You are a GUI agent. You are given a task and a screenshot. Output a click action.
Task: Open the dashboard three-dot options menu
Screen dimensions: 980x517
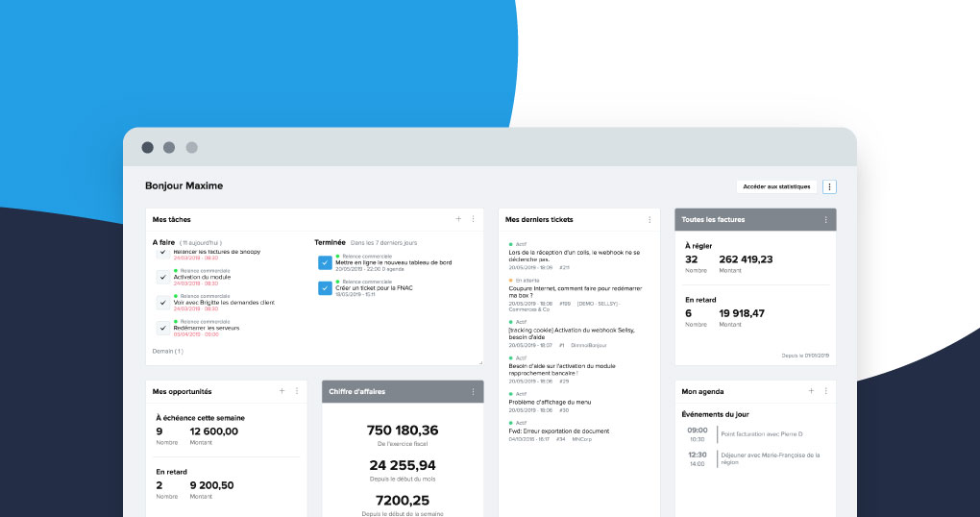829,186
